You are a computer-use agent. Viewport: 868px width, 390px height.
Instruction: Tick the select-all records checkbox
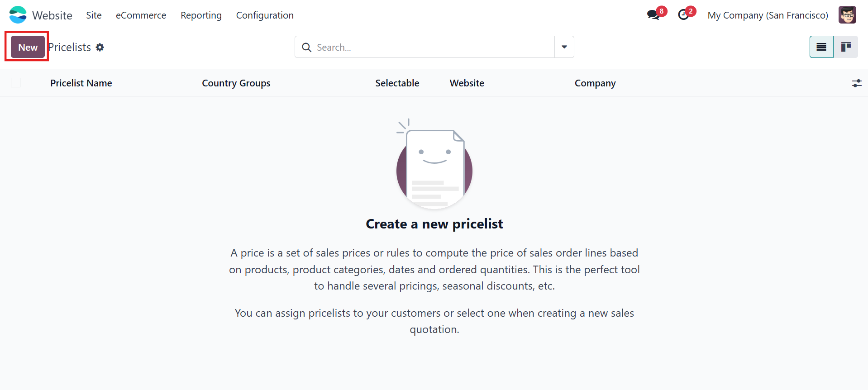click(16, 83)
